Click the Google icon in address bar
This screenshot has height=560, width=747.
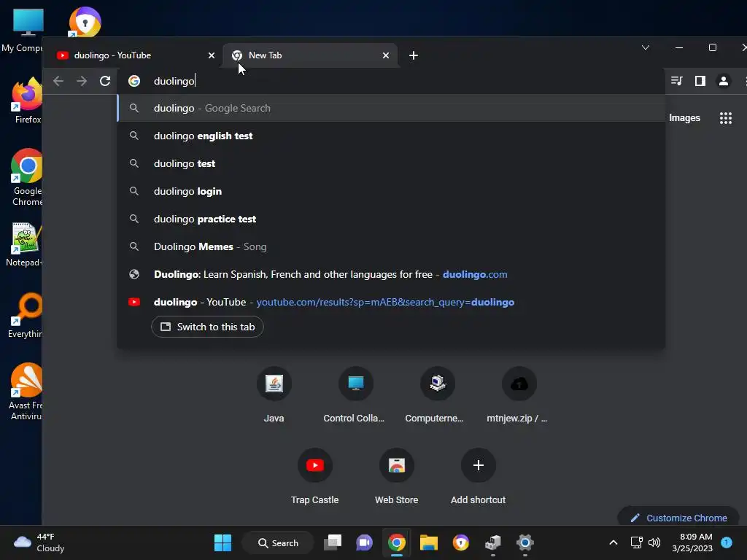[x=134, y=81]
